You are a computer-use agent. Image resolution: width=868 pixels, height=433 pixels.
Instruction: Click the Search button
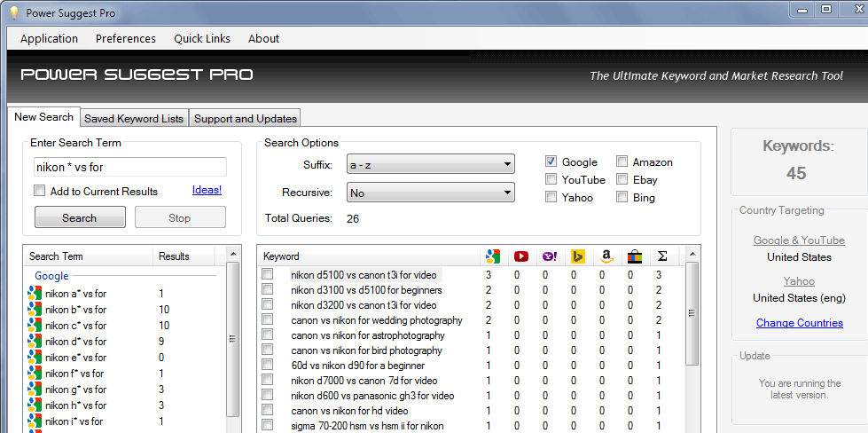pyautogui.click(x=80, y=217)
